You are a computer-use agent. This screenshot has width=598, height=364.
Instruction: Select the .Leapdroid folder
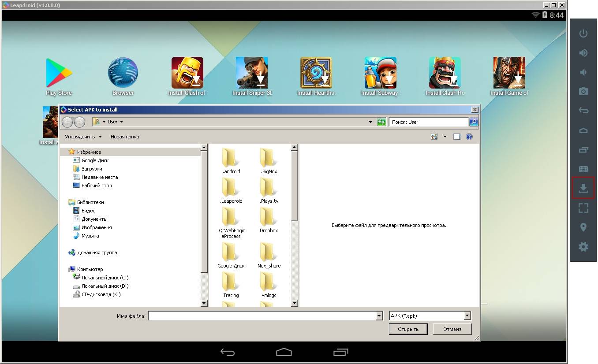point(231,190)
